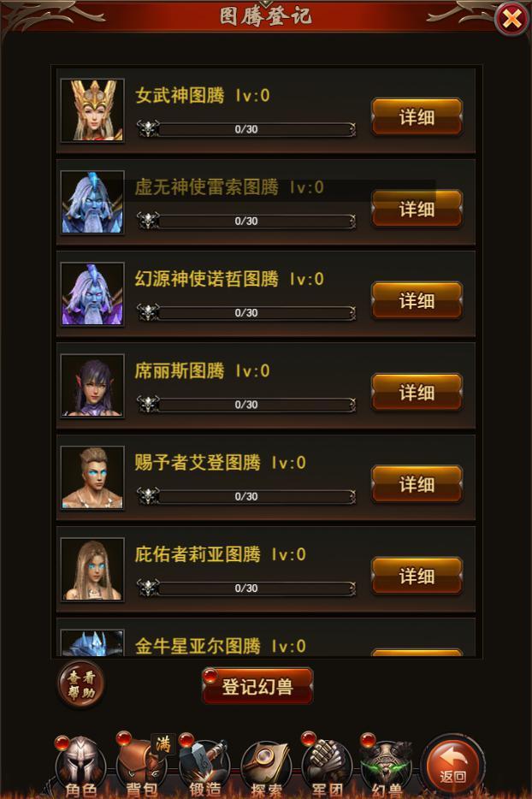View 详细 for 幻源神使诺哲图腾
The image size is (532, 799).
tap(417, 300)
